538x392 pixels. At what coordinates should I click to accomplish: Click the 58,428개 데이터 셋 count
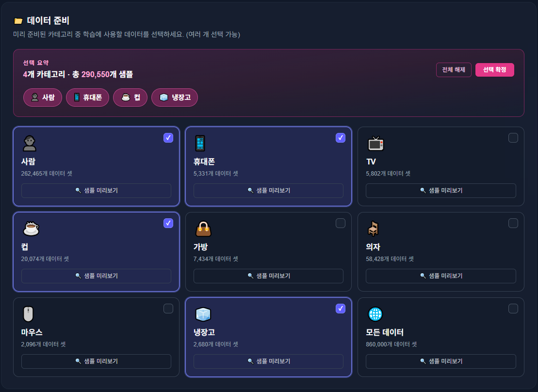point(390,259)
